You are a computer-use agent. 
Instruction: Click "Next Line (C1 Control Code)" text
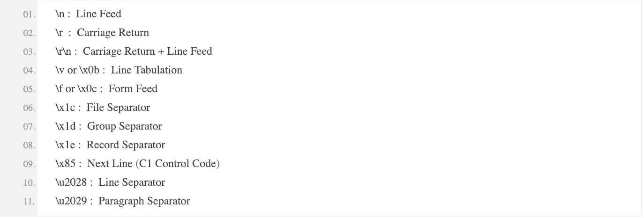153,164
